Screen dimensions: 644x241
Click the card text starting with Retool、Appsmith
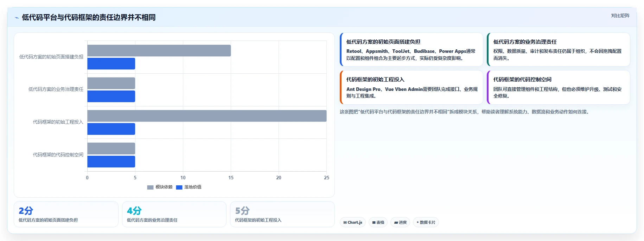(x=411, y=55)
